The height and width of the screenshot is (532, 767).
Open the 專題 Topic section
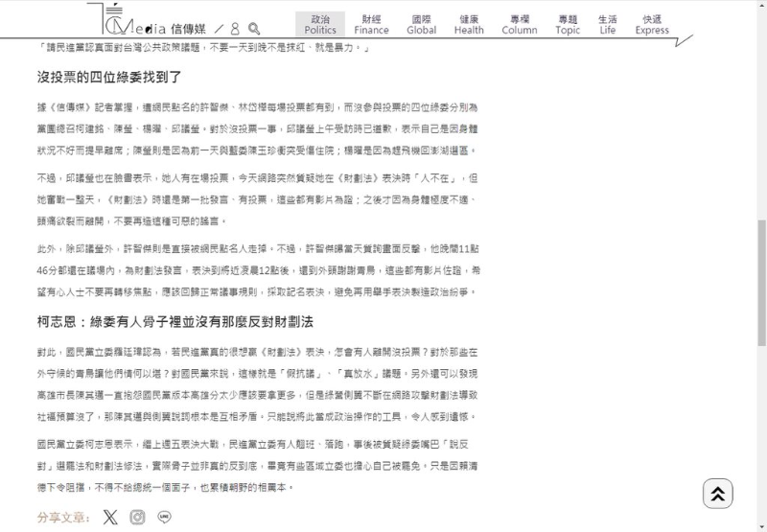tap(568, 24)
